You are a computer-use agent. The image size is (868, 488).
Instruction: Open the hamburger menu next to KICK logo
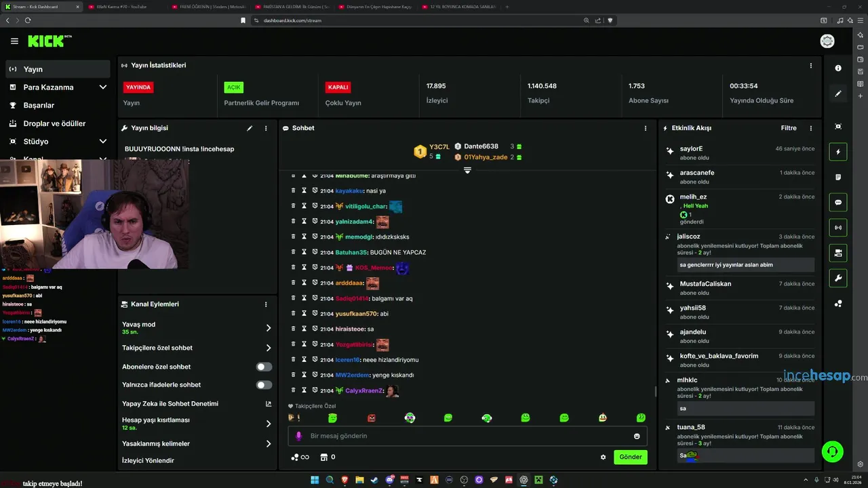pyautogui.click(x=14, y=41)
